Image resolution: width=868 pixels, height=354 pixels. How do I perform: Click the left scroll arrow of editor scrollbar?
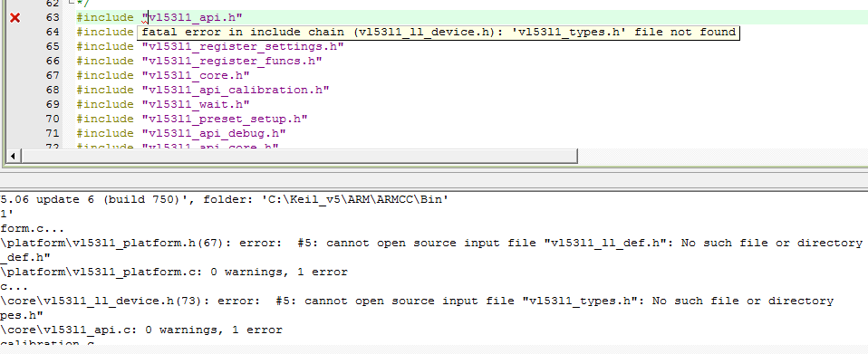(13, 156)
